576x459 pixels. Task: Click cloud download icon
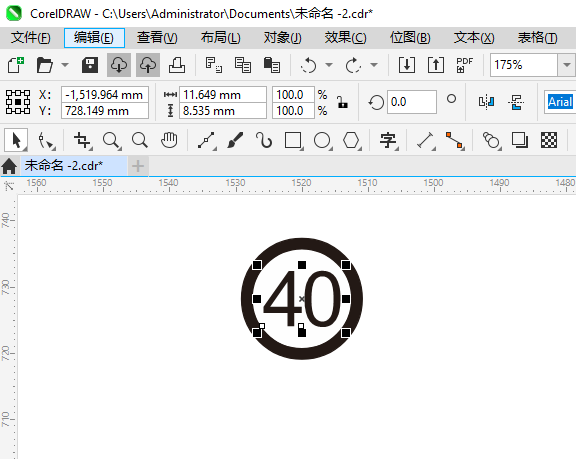[x=119, y=65]
